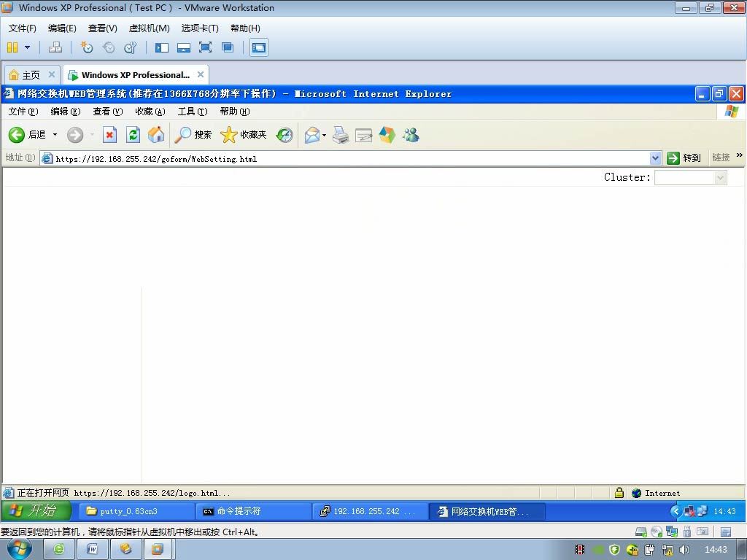Open Internet Explorer 文件(F) menu

pos(23,112)
